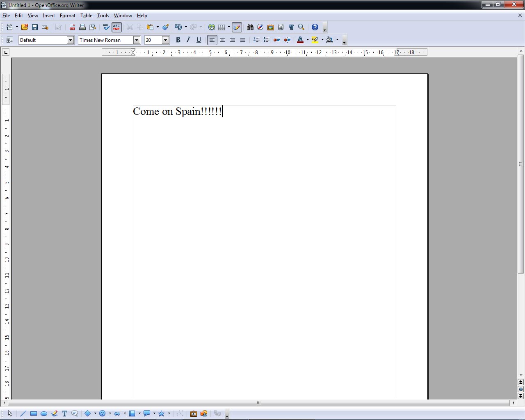Select the Line drawing tool
The image size is (525, 420).
[23, 413]
